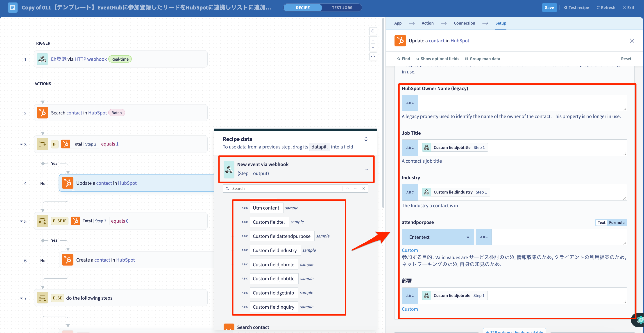Open the Connection tab in setup breadcrumb
644x333 pixels.
click(x=464, y=23)
